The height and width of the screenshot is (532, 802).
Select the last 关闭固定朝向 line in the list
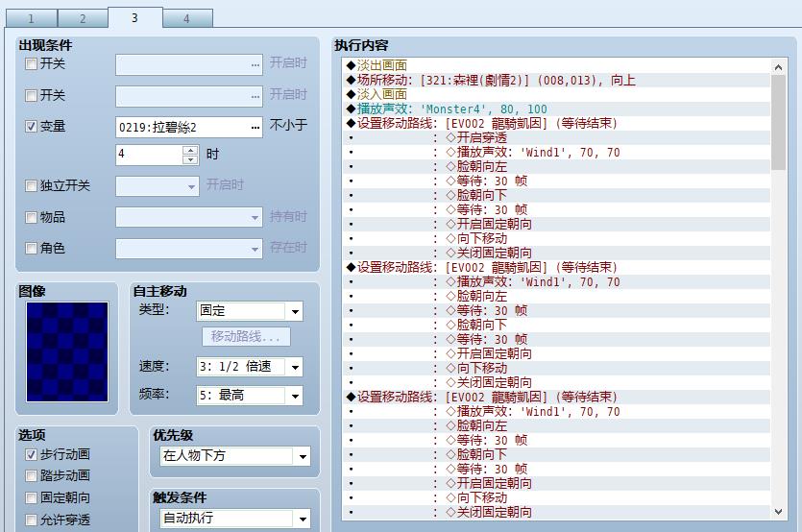coord(557,512)
